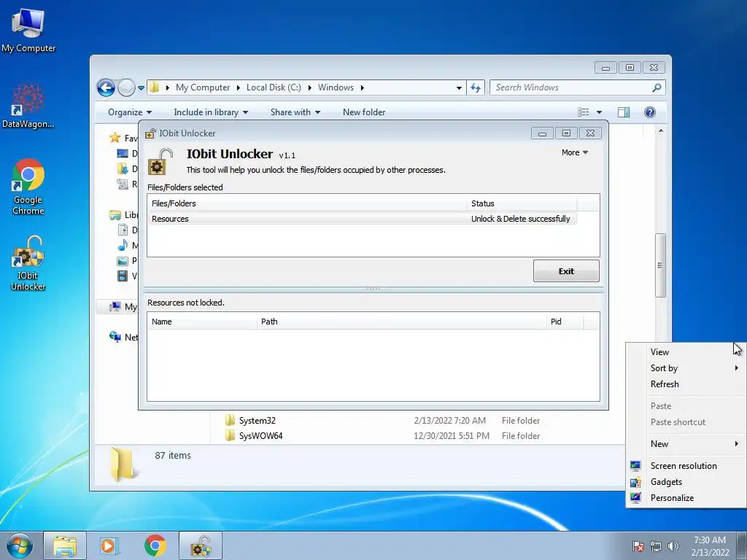Click Status column header
747x560 pixels.
[x=522, y=203]
